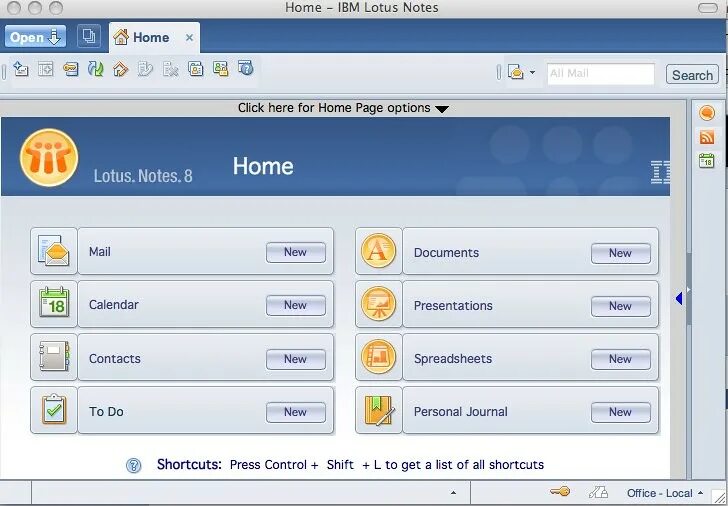
Task: Click the gold key status bar icon
Action: tap(559, 492)
